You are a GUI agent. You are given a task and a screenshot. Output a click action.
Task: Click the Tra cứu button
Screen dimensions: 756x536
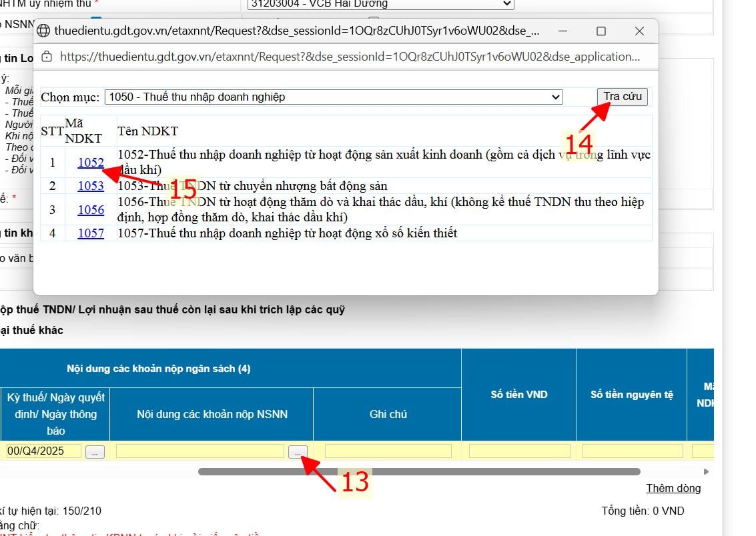tap(623, 96)
